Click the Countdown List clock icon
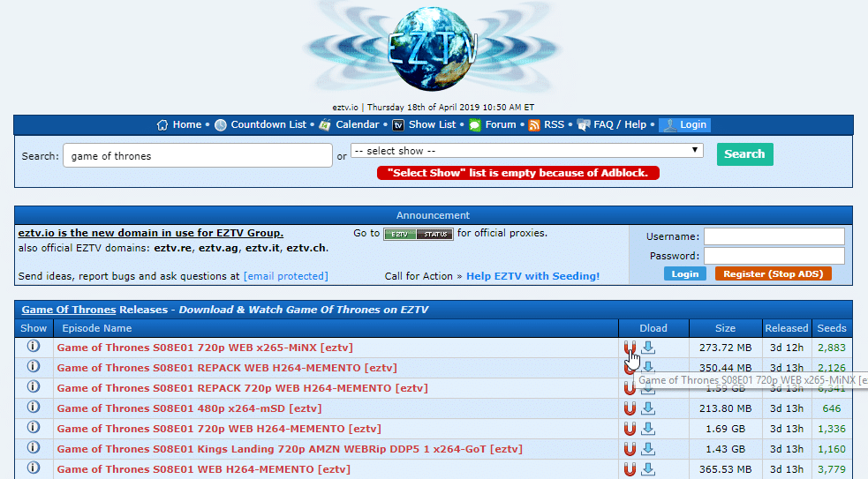The height and width of the screenshot is (479, 868). tap(221, 125)
